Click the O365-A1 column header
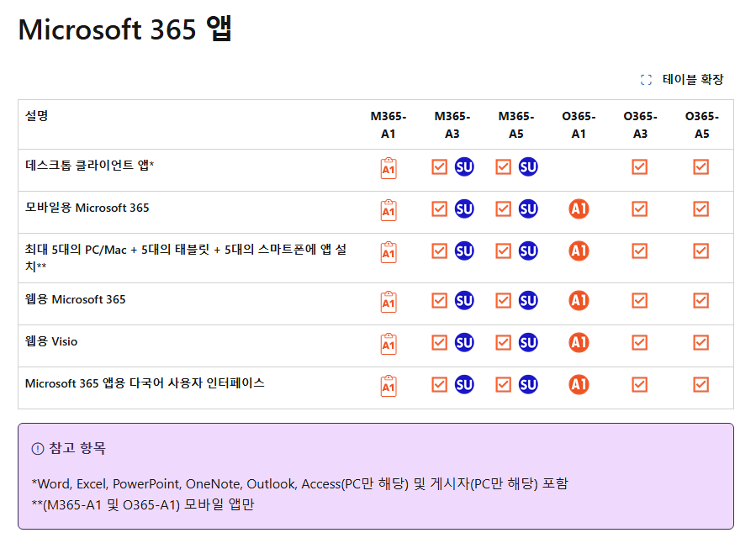This screenshot has height=538, width=756. [579, 125]
